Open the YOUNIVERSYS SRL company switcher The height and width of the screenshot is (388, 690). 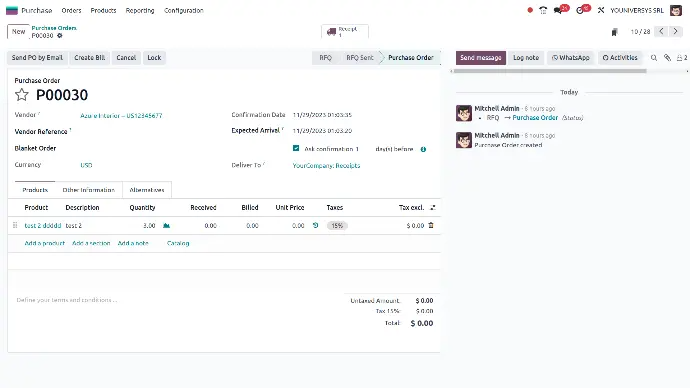tap(637, 10)
